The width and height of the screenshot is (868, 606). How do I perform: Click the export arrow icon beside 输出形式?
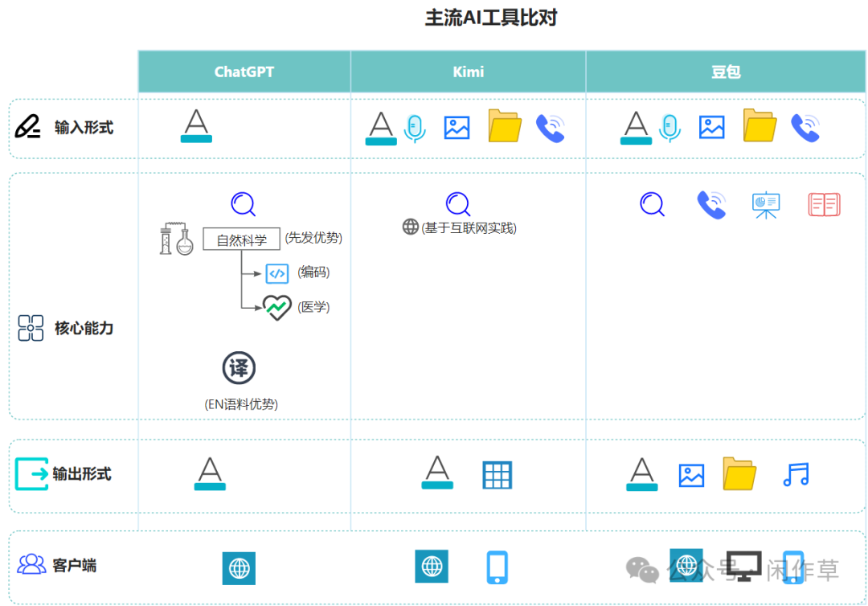[31, 473]
